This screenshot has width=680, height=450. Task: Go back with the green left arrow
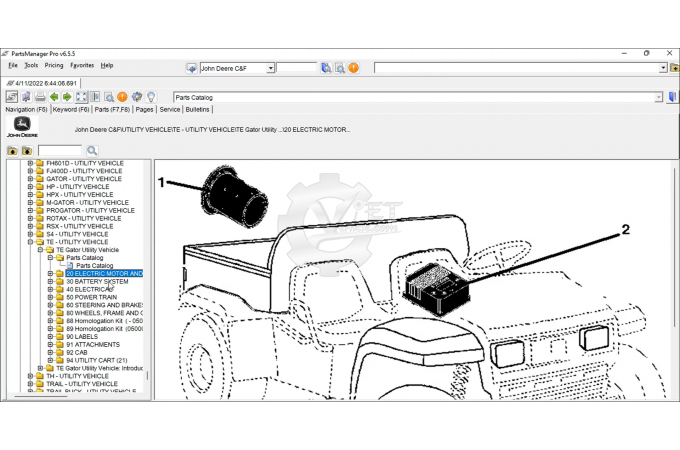(54, 97)
